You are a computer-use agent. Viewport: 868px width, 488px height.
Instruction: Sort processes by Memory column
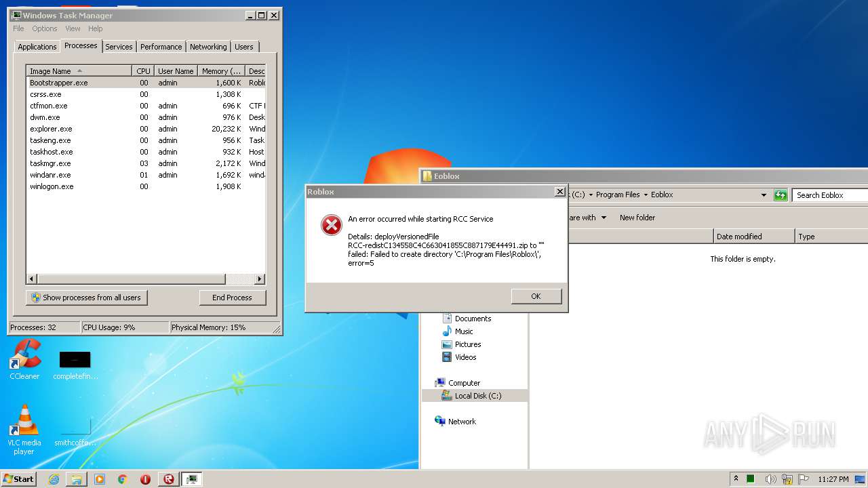221,71
